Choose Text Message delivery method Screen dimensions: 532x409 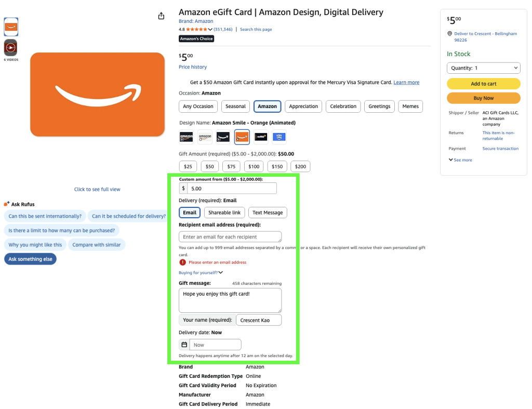(x=268, y=213)
